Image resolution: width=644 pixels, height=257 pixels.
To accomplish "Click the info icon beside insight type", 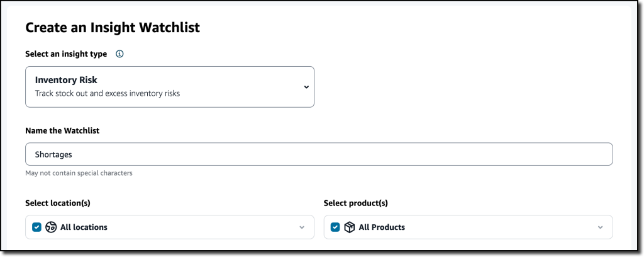I will click(119, 54).
